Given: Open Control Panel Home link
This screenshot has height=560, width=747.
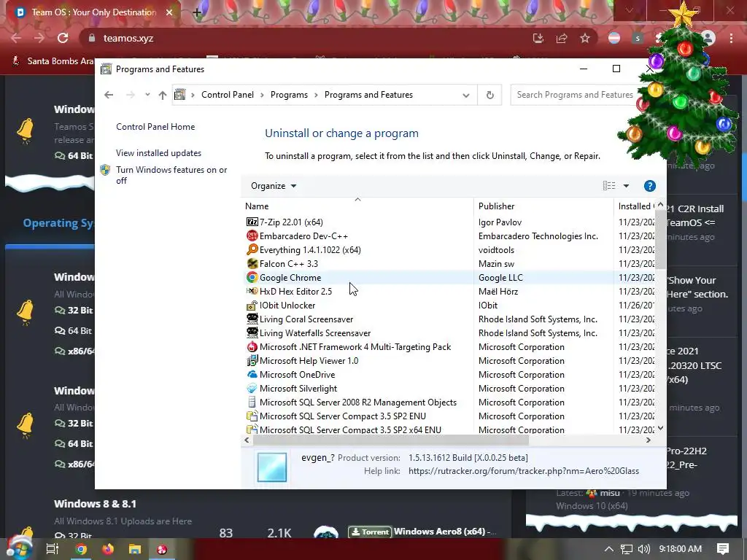Looking at the screenshot, I should click(155, 127).
